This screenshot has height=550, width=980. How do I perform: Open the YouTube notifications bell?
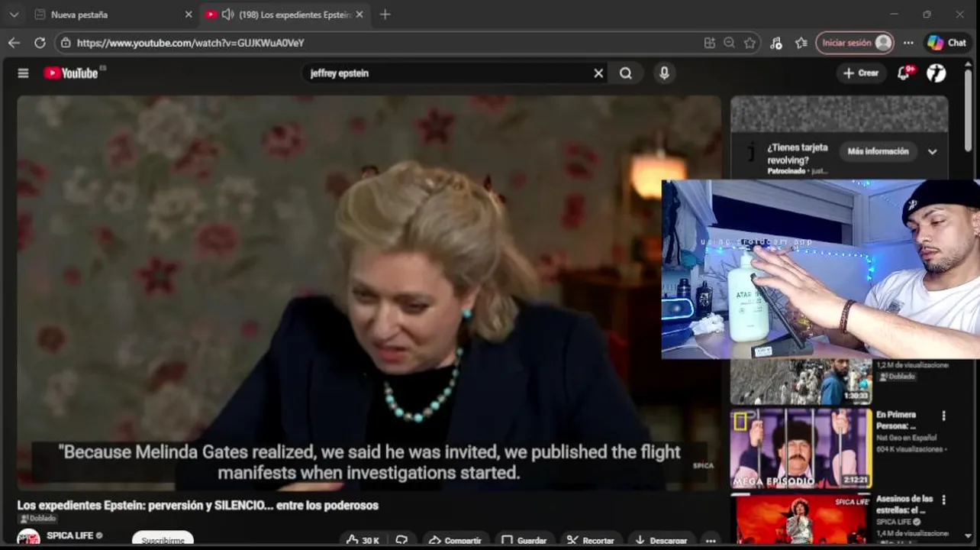pyautogui.click(x=904, y=73)
